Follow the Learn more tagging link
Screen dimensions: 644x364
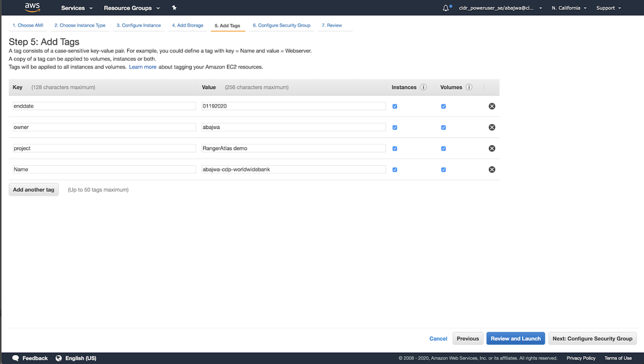pyautogui.click(x=142, y=67)
